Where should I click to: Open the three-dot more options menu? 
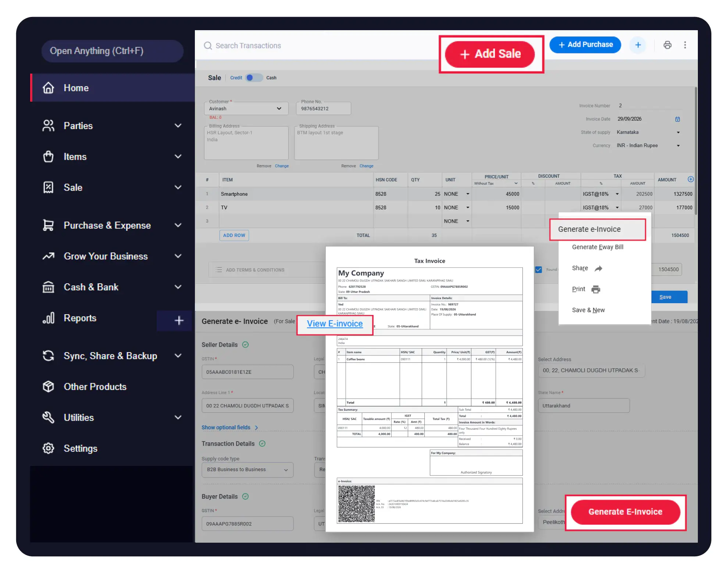(685, 45)
